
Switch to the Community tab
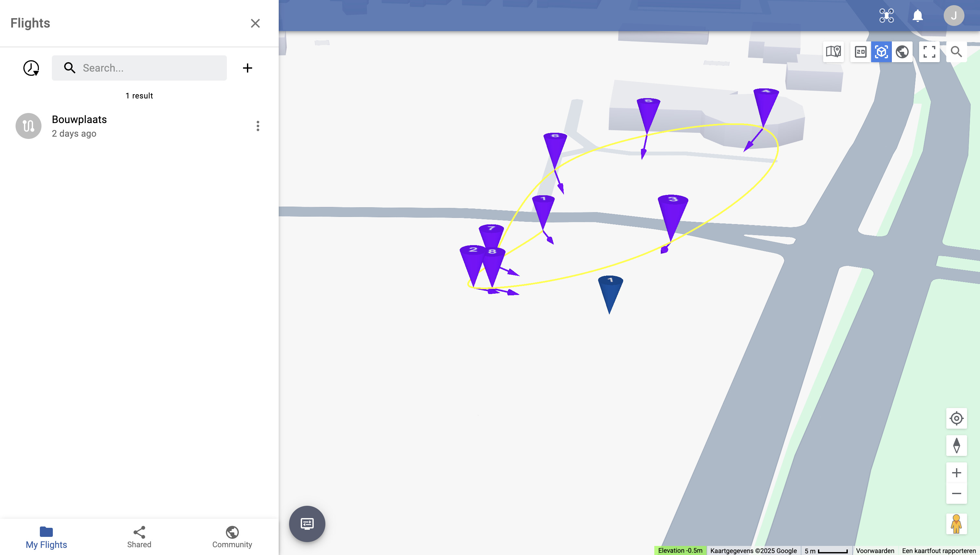point(232,537)
